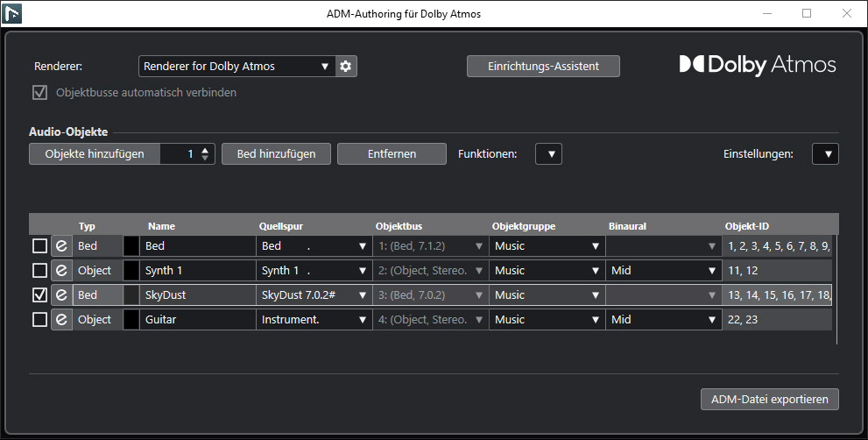Screen dimensions: 868x440
Task: Click the color swatch of Synth 1
Action: (x=131, y=271)
